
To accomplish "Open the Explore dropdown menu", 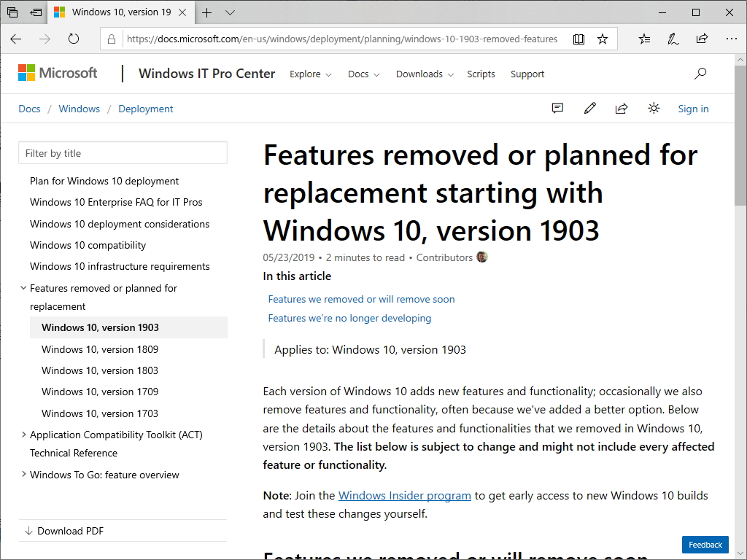I will (310, 74).
